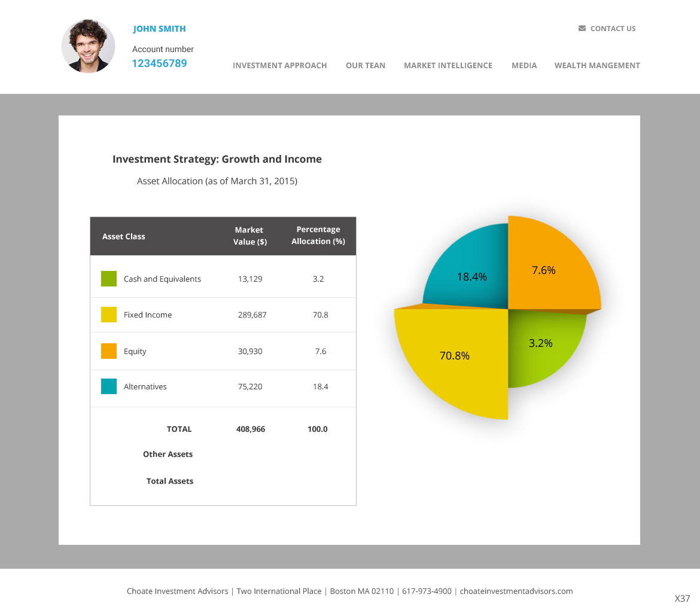This screenshot has height=613, width=700.
Task: Select Media from the top navigation
Action: (524, 65)
